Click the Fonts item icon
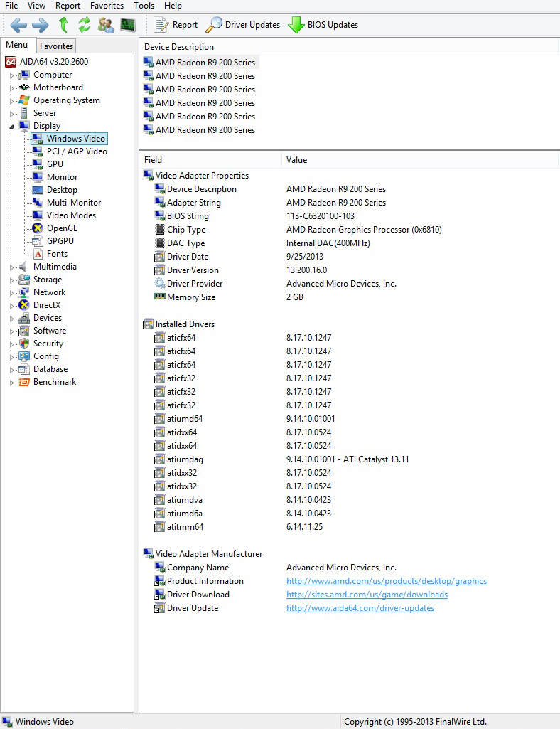 pyautogui.click(x=38, y=254)
